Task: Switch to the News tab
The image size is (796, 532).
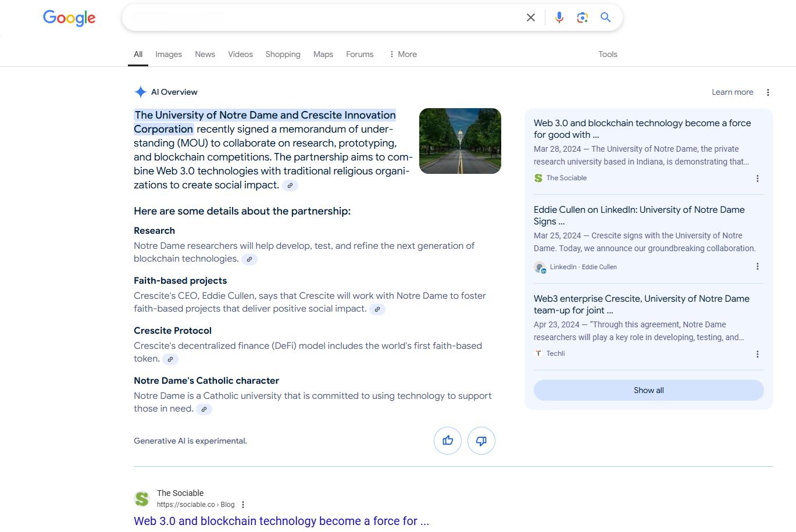Action: 205,54
